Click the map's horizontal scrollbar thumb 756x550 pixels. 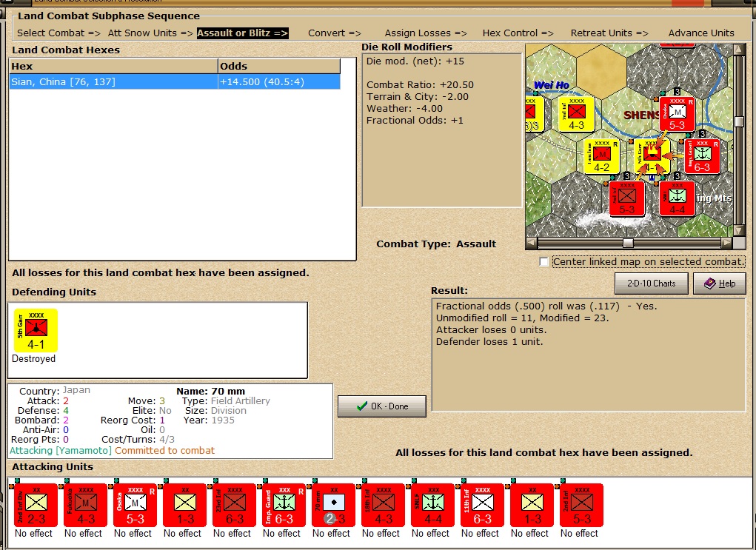[628, 243]
